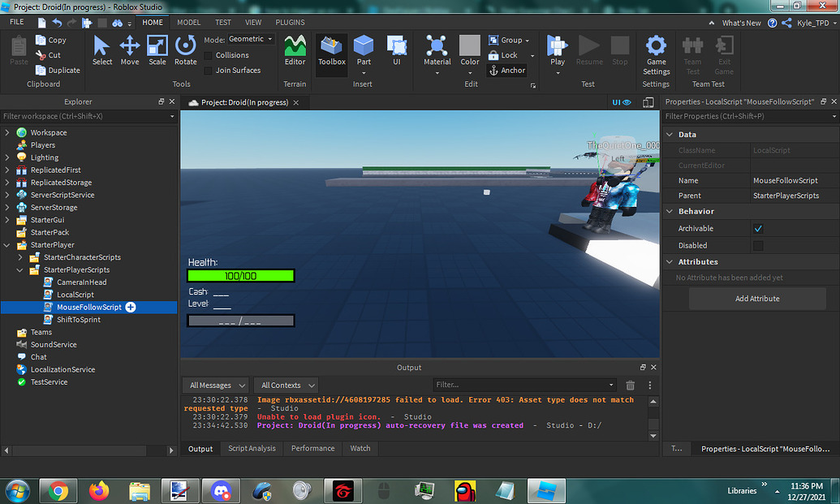Toggle the UI visibility eye
The width and height of the screenshot is (840, 504).
click(622, 102)
